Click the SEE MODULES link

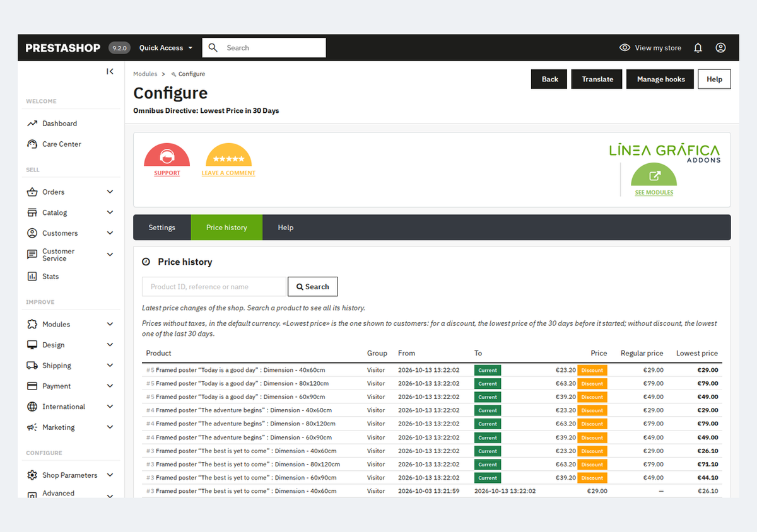point(654,192)
